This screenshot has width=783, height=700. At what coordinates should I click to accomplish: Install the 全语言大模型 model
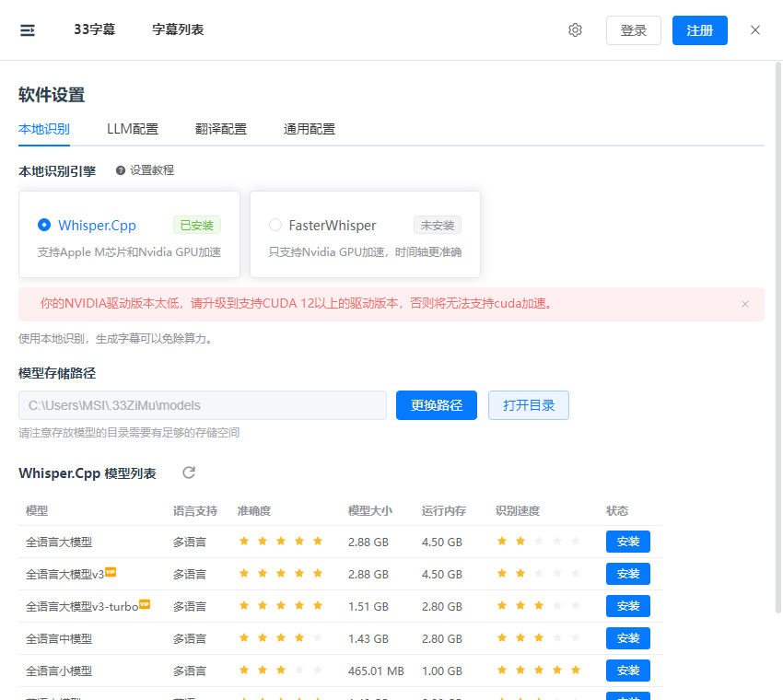627,542
